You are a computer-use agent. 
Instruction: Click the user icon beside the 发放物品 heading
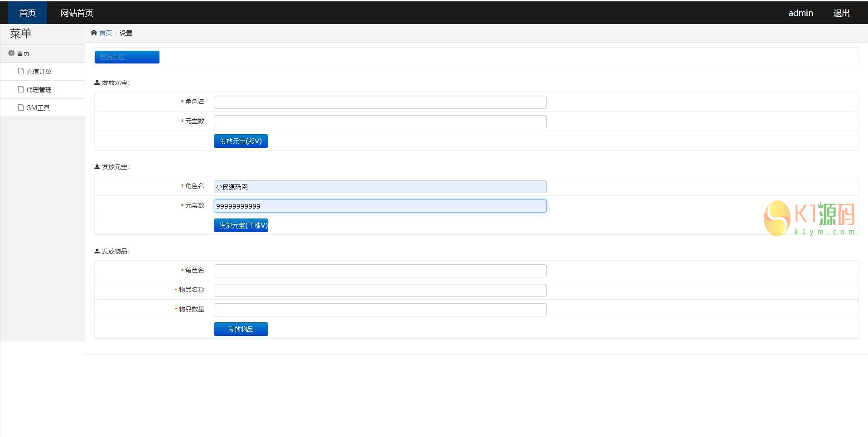97,251
